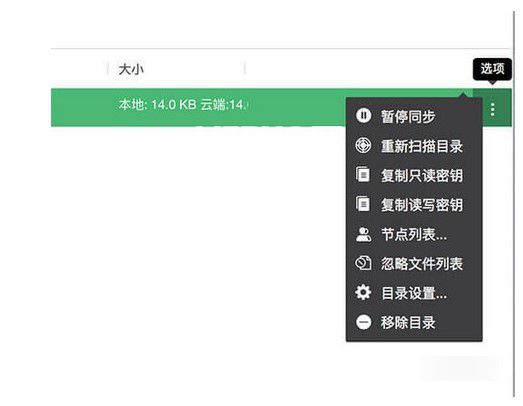Choose 重新扫描目录 menu entry
Viewport: 523px width, 406px height.
(422, 146)
